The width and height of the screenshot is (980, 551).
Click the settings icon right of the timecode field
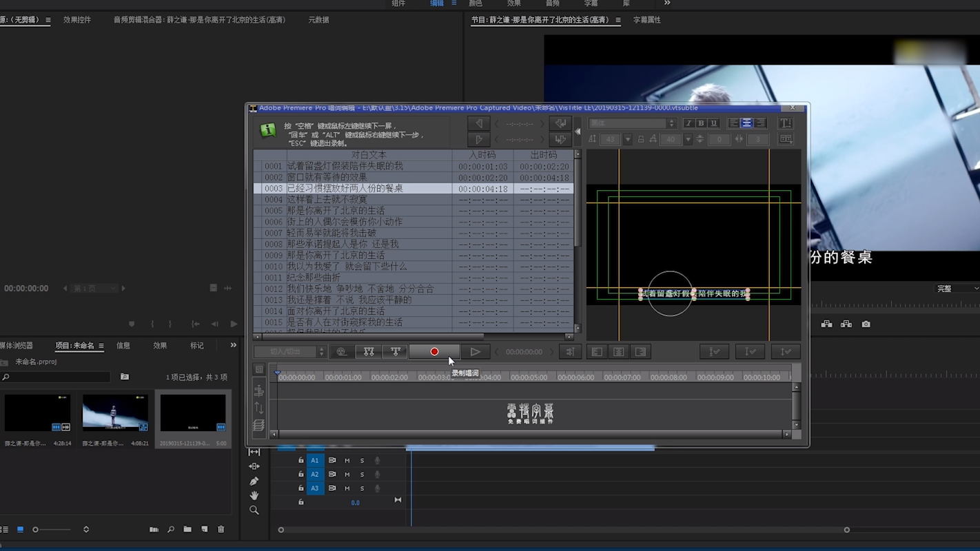(x=570, y=352)
